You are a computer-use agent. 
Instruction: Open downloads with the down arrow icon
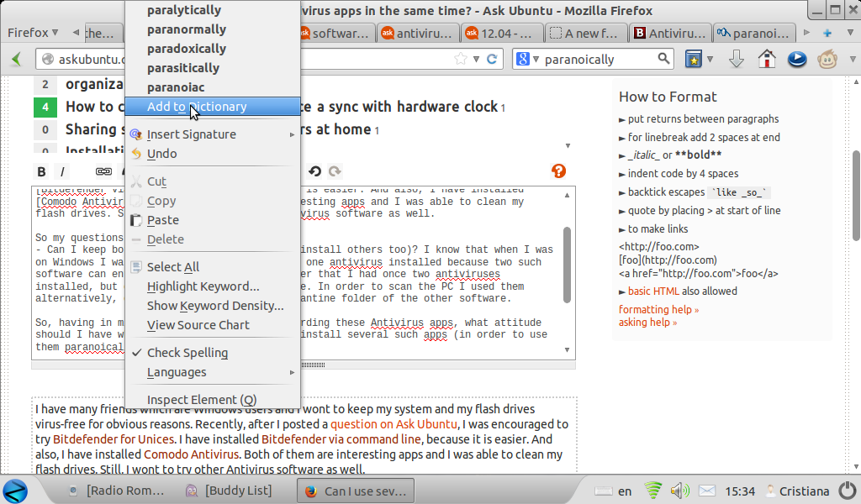click(736, 60)
